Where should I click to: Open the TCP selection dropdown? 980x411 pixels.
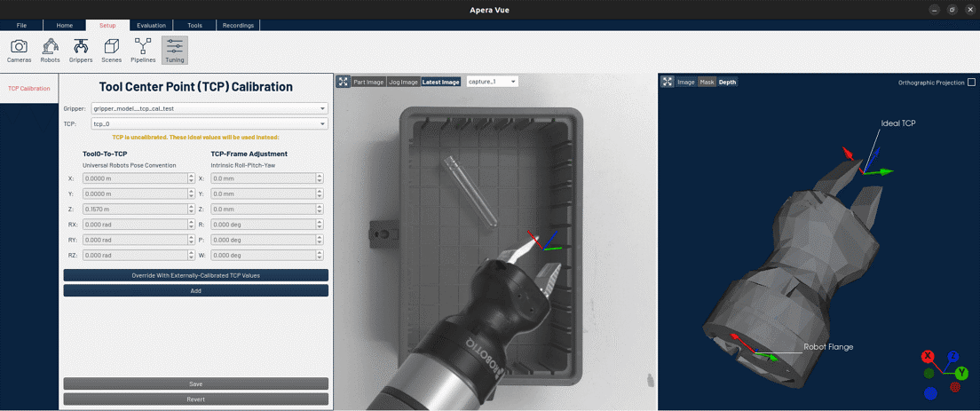click(x=209, y=124)
